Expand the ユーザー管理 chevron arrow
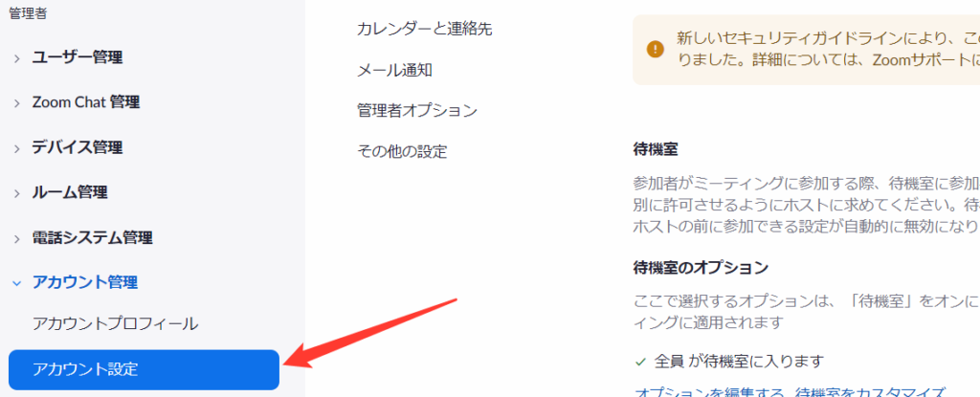980x397 pixels. pos(17,58)
